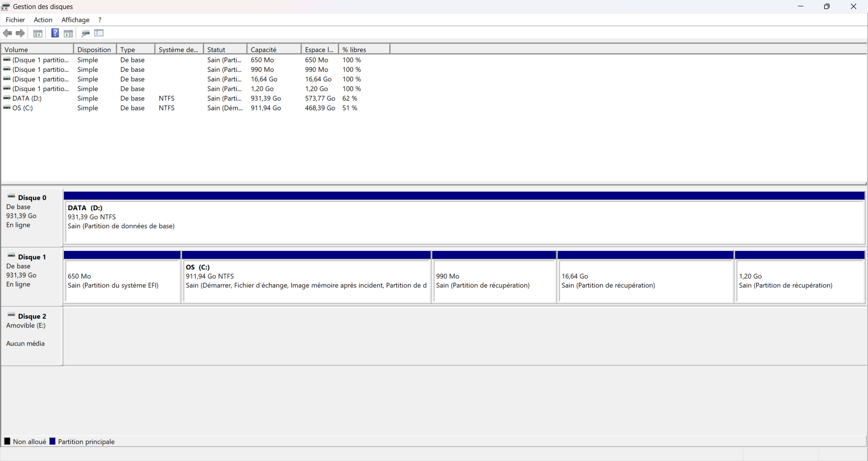
Task: Click the black Non alloué legend swatch
Action: (7, 441)
